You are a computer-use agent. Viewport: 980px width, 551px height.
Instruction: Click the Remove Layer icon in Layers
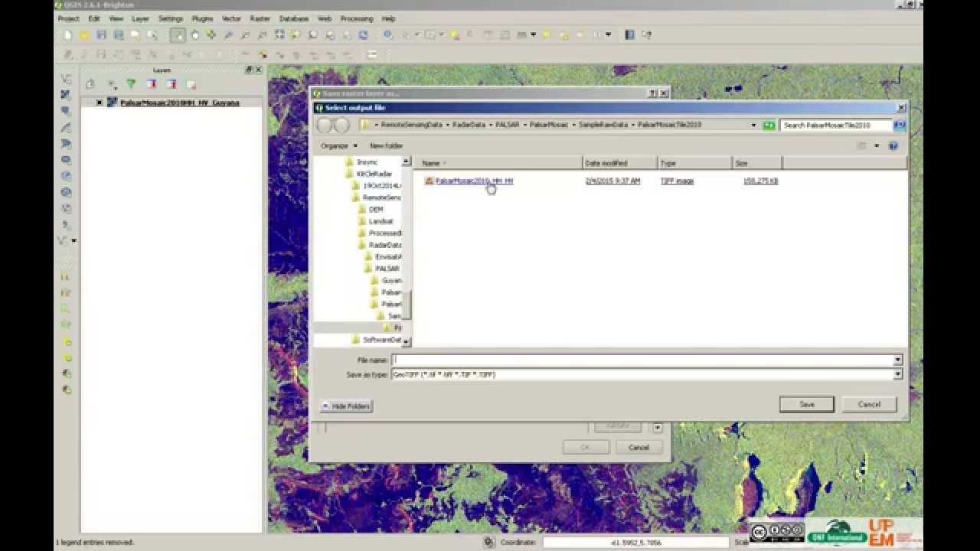coord(191,84)
